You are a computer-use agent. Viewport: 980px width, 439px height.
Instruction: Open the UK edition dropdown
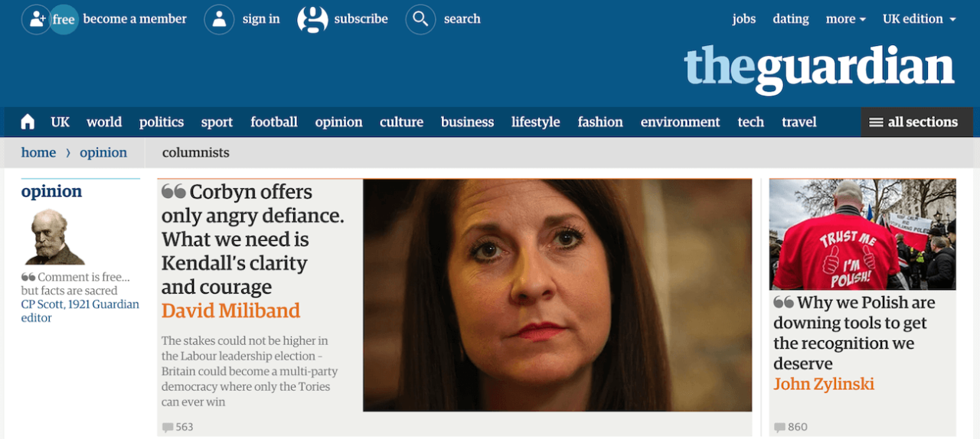click(920, 19)
